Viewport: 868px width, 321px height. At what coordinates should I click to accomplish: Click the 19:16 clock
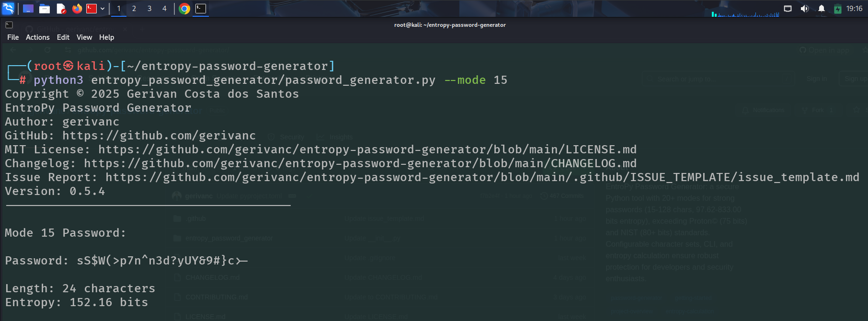tap(854, 9)
